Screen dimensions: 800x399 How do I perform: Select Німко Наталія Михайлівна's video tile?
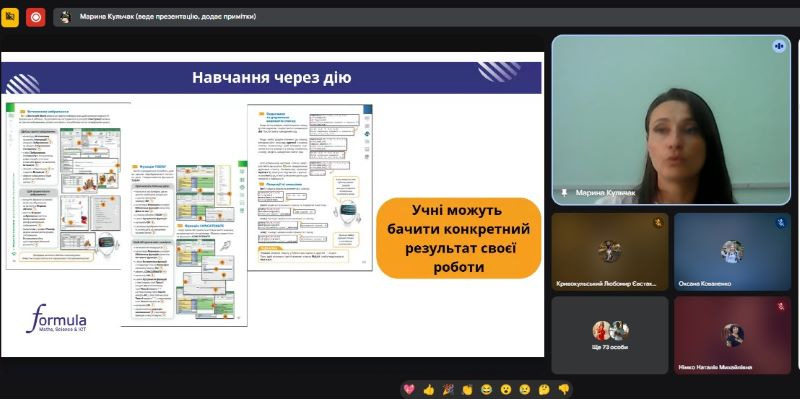(x=732, y=335)
